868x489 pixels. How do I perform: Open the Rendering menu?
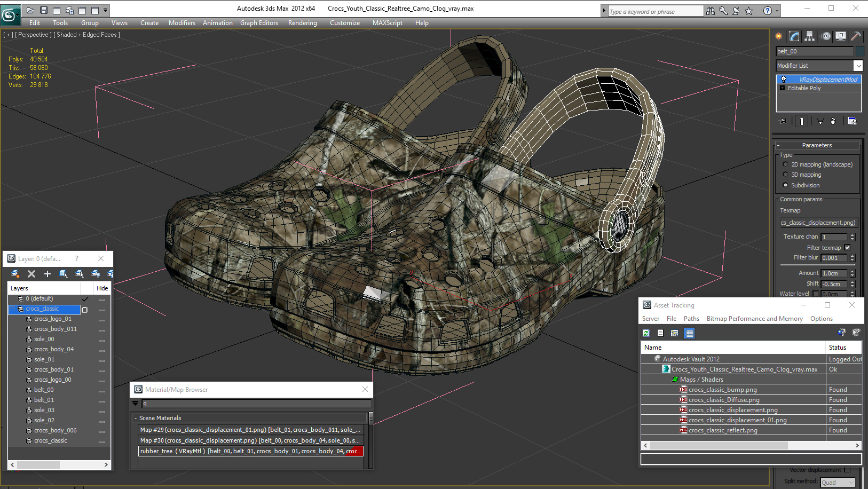click(302, 23)
